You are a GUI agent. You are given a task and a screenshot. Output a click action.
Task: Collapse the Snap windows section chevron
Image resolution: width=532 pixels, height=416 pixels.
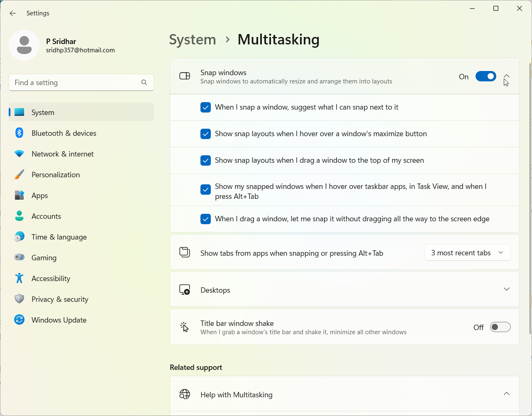click(507, 76)
